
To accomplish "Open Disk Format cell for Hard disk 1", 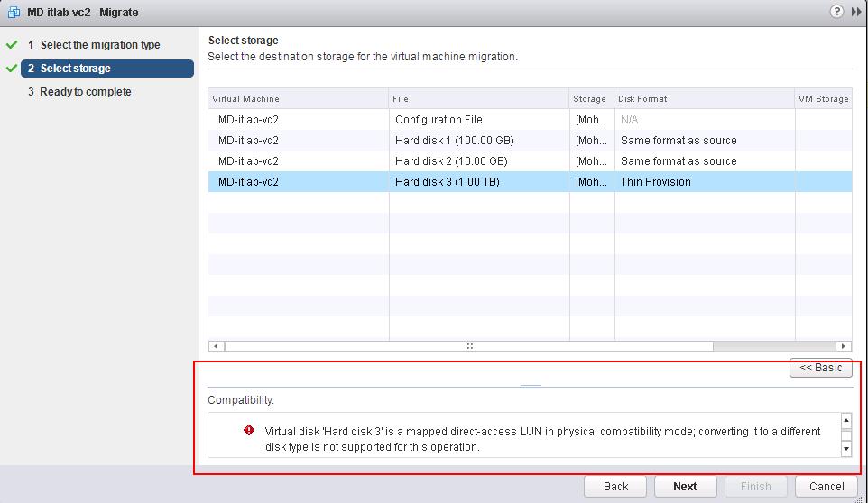I will tap(705, 141).
